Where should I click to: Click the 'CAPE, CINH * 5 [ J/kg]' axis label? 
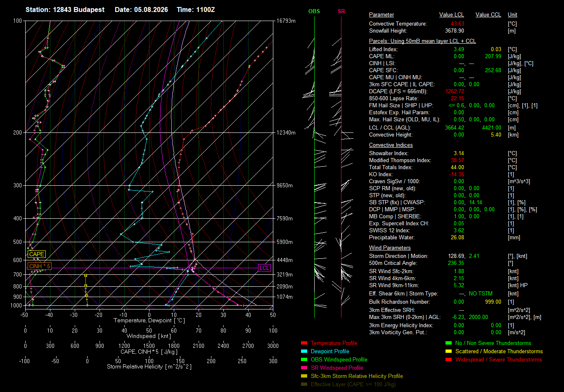(149, 352)
